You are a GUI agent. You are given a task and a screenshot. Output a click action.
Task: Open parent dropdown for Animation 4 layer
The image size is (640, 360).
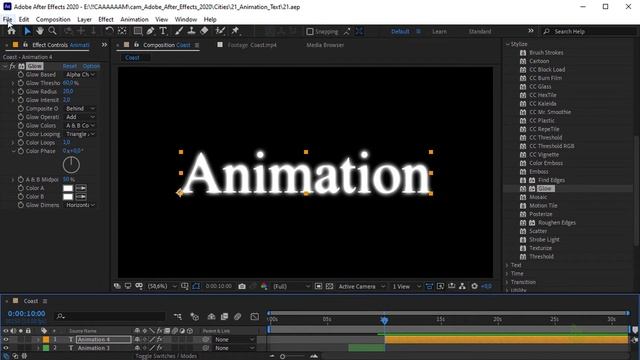(234, 340)
